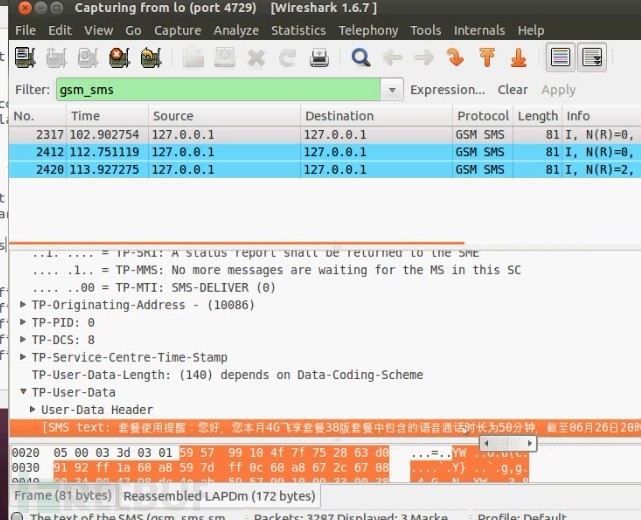Select packet number 2412
Screen dimensions: 641x520
point(325,152)
